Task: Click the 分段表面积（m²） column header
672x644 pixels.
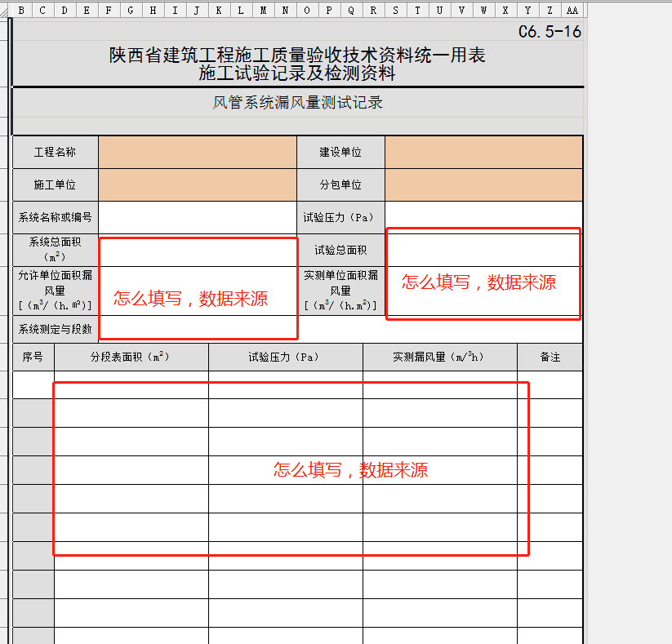Action: [x=131, y=357]
